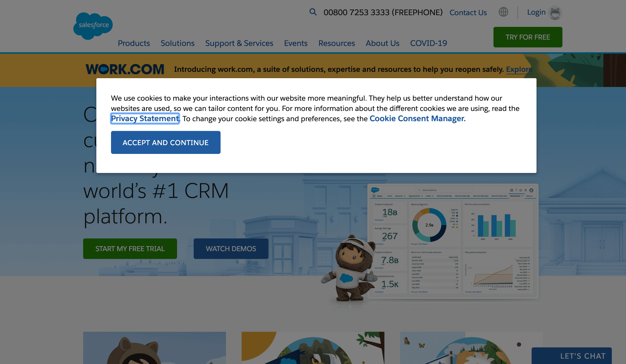Expand the About Us dropdown
Image resolution: width=626 pixels, height=364 pixels.
coord(382,43)
